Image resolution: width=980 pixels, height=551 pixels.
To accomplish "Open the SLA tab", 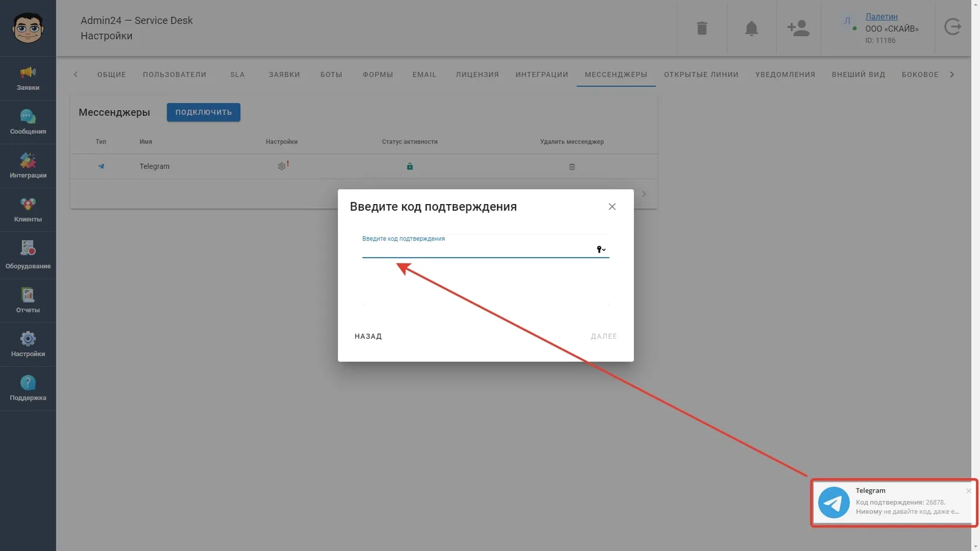I will coord(237,75).
